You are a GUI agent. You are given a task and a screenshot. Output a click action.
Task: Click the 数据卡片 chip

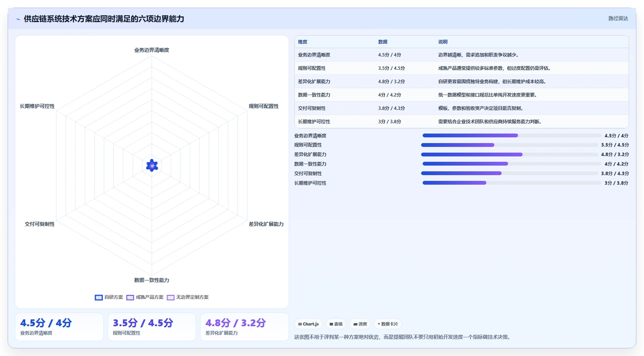click(388, 324)
